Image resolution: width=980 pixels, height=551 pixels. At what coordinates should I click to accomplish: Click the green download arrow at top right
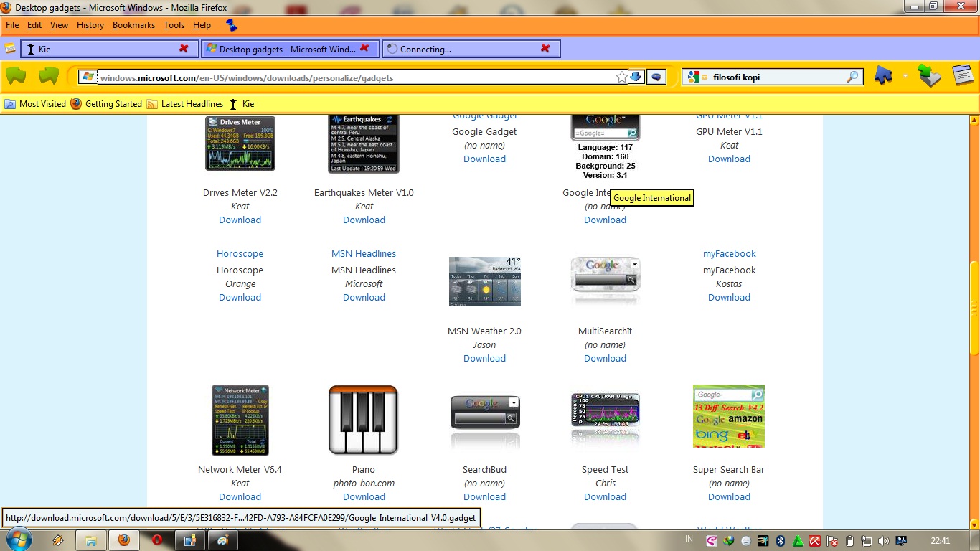(x=930, y=75)
